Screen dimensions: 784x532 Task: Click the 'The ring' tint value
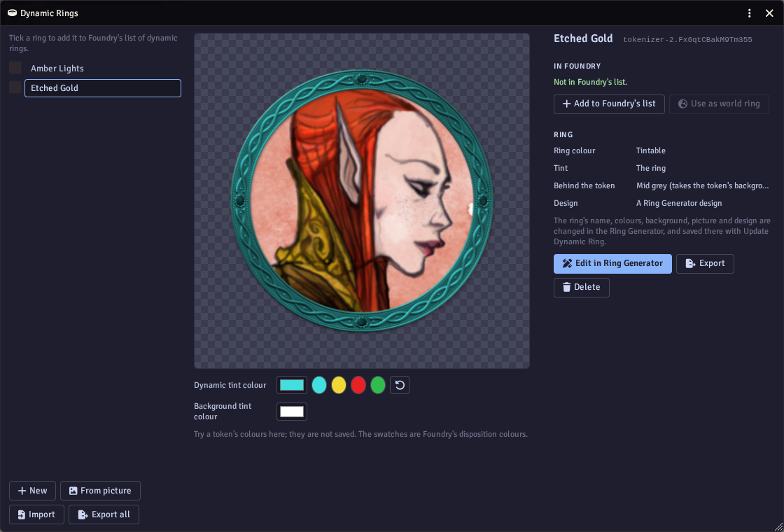click(651, 168)
